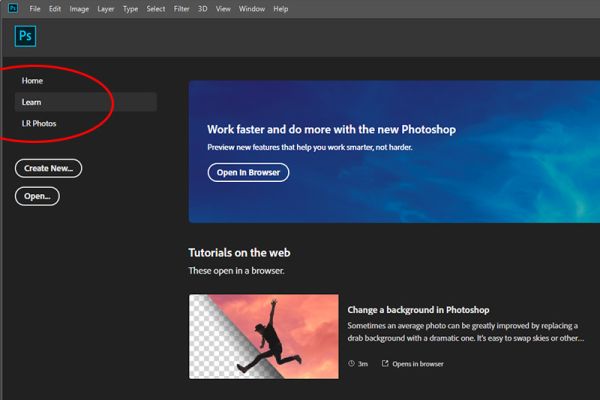Open the Edit menu
Screen dimensions: 600x400
[x=55, y=9]
